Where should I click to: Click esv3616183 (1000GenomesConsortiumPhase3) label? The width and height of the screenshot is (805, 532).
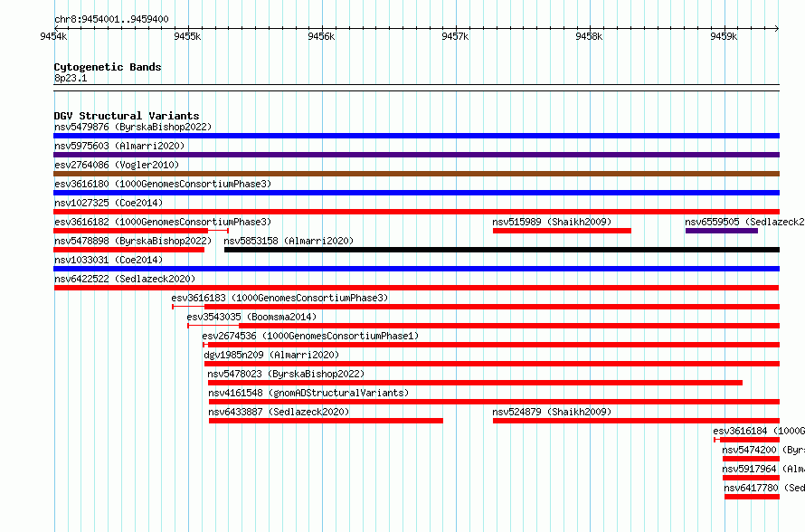[x=279, y=298]
